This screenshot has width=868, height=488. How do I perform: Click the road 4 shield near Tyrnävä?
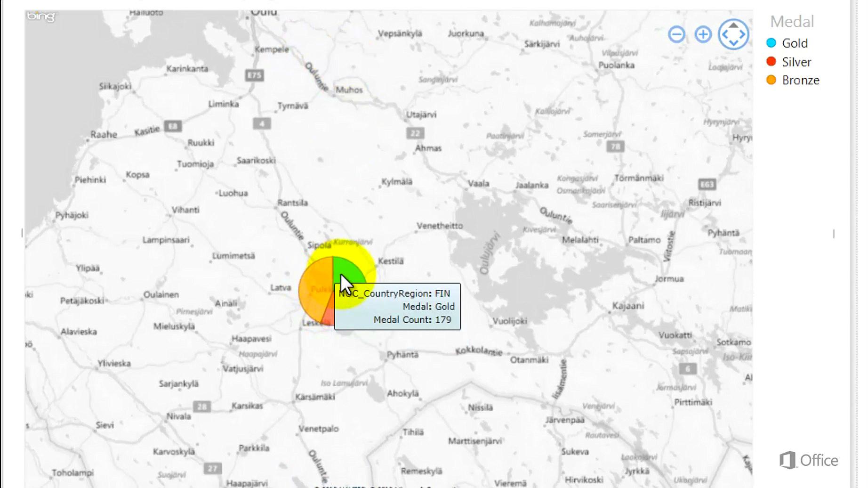tap(262, 124)
